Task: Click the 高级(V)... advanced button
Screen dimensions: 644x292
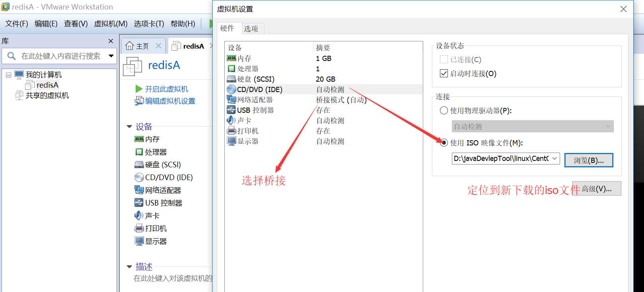Action: [597, 189]
